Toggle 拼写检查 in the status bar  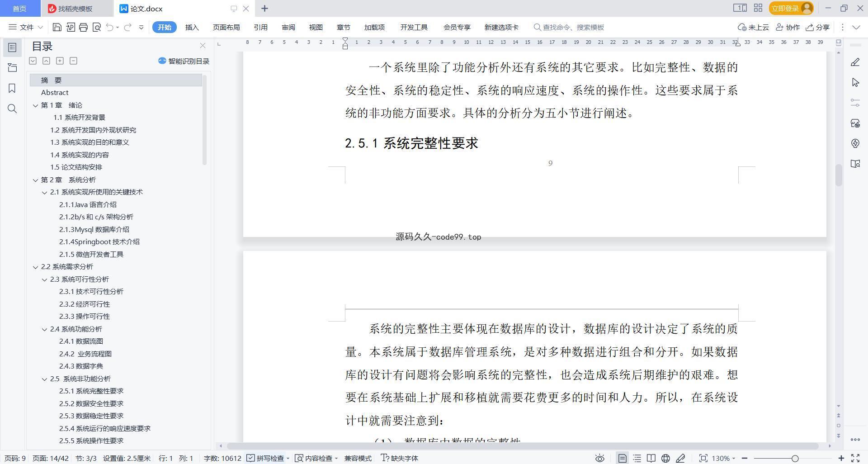pos(268,458)
